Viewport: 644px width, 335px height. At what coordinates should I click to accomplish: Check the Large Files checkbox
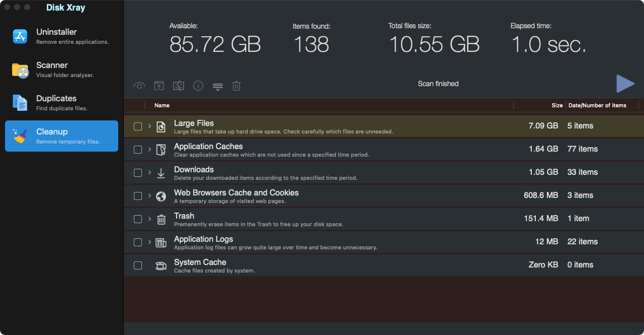point(138,126)
